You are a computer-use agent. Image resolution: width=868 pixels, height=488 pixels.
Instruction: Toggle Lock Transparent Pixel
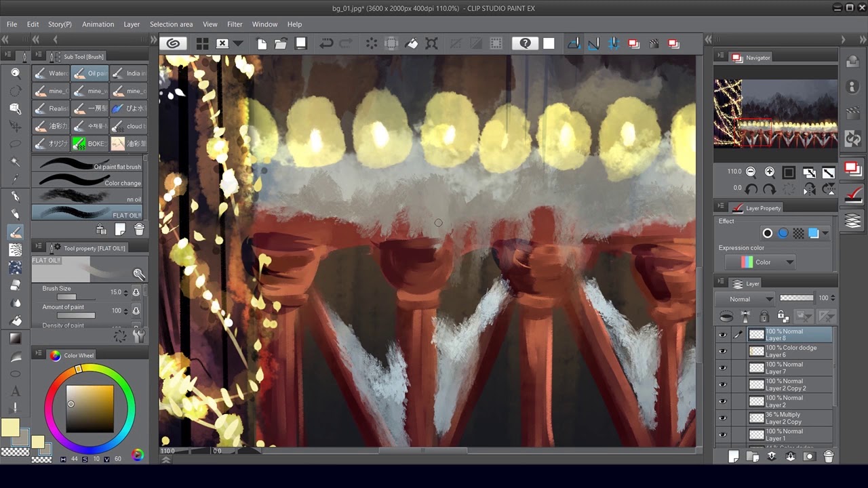click(783, 317)
